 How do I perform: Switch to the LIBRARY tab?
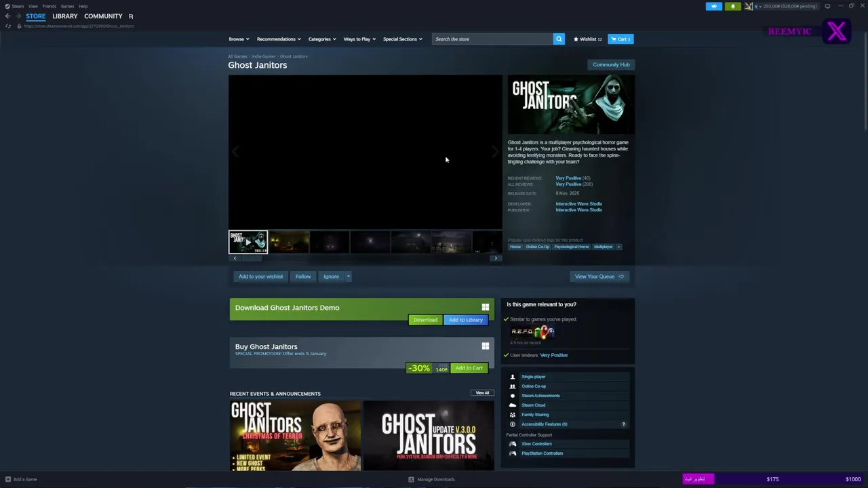pyautogui.click(x=65, y=16)
